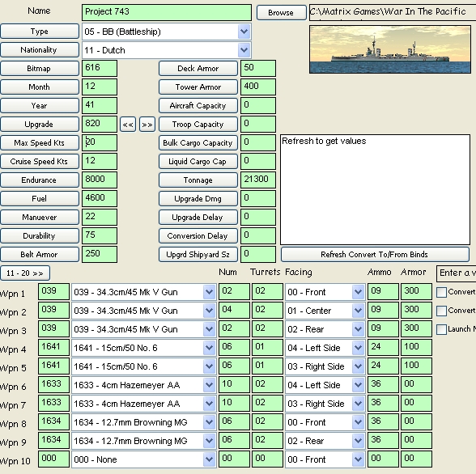This screenshot has width=476, height=474.
Task: Open the Wpn 2 Center facing dropdown
Action: click(x=358, y=311)
